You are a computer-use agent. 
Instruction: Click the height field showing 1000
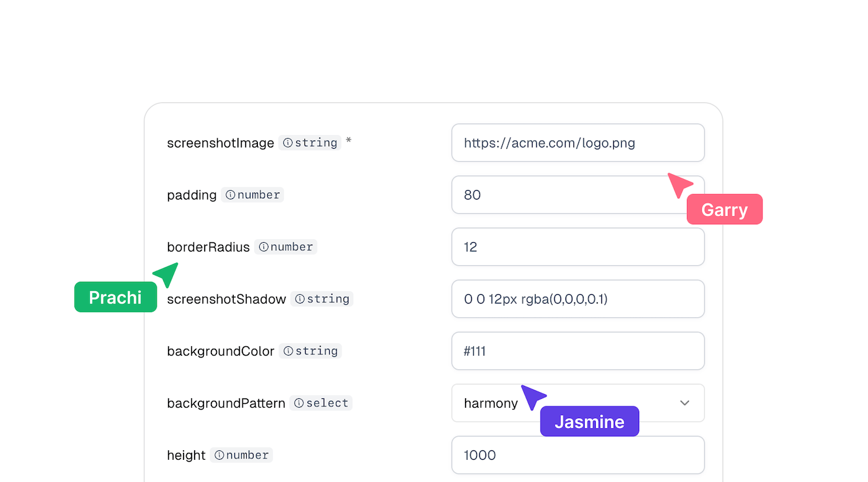[x=578, y=455]
